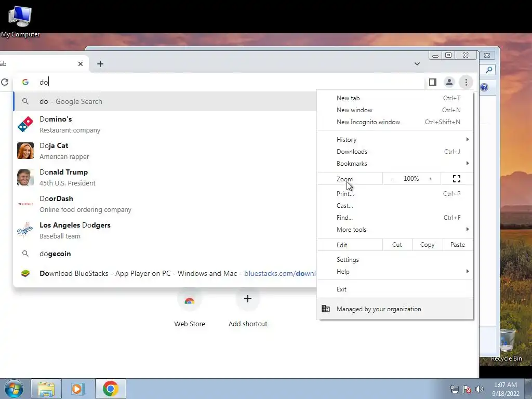532x399 pixels.
Task: Click the Action Center flag tray icon
Action: coord(467,389)
